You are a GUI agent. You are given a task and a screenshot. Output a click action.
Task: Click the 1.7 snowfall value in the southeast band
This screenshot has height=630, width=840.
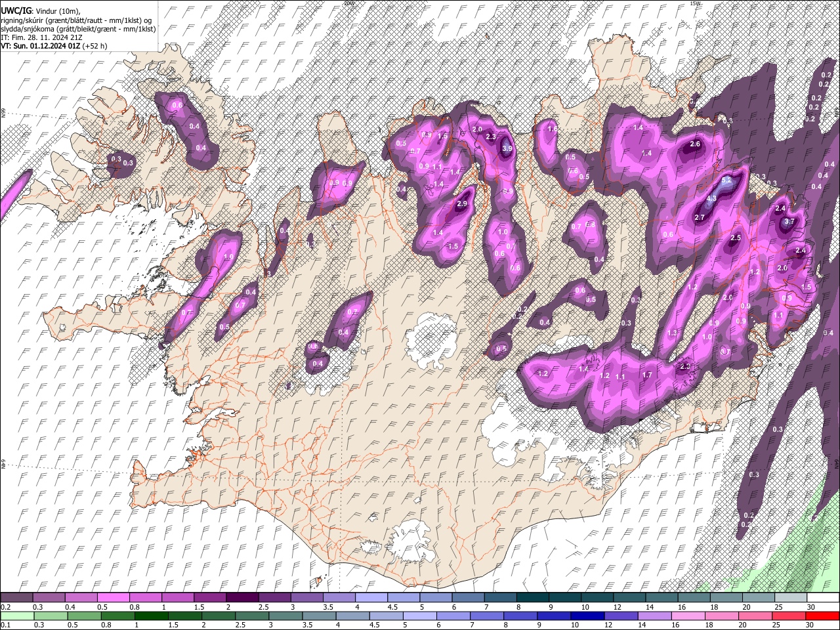tap(647, 375)
